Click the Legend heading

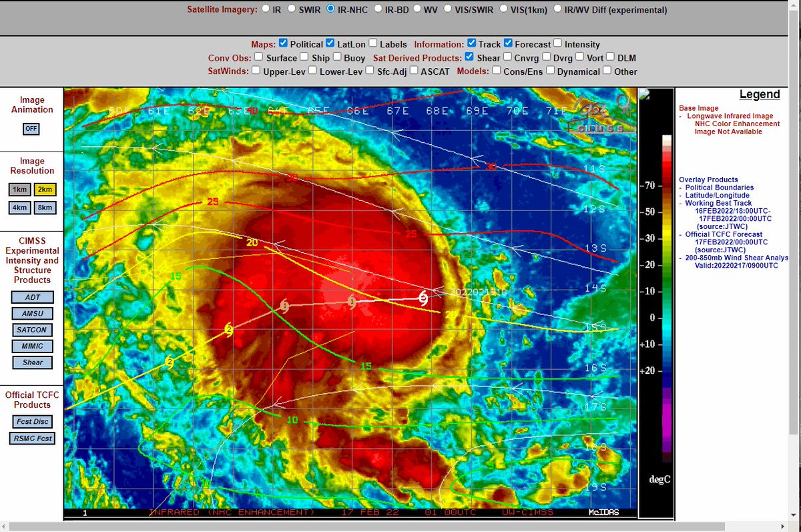click(x=760, y=95)
